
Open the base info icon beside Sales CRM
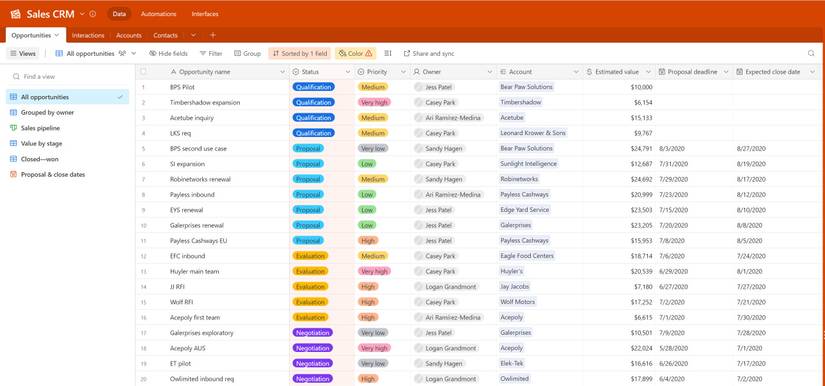(x=93, y=14)
